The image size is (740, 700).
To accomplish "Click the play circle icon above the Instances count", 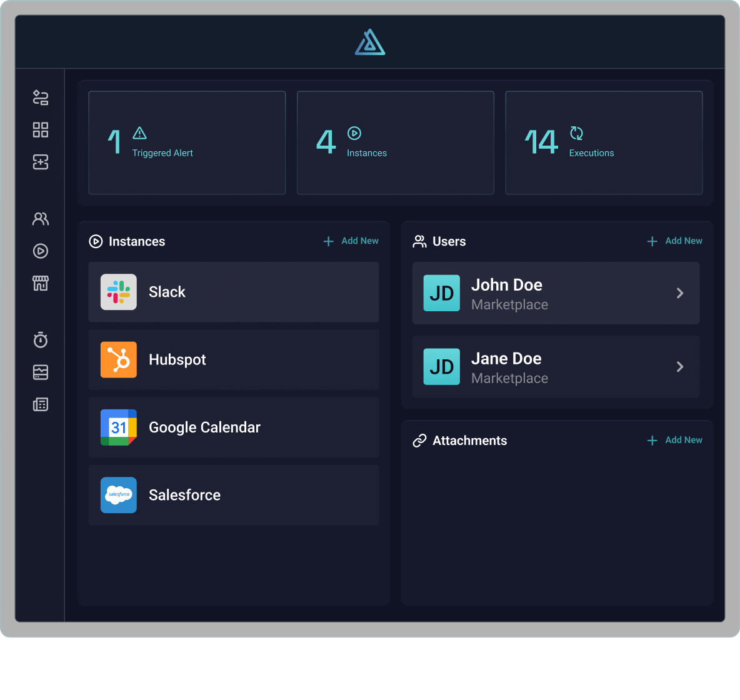I will click(354, 133).
